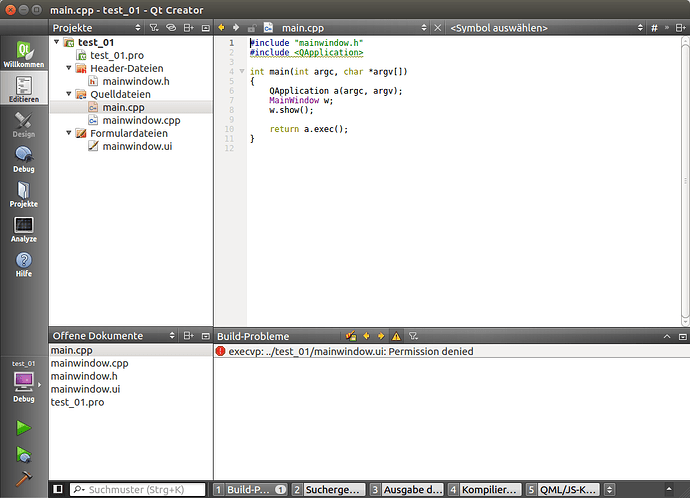Select test_01.pro in project tree
690x498 pixels.
[117, 55]
